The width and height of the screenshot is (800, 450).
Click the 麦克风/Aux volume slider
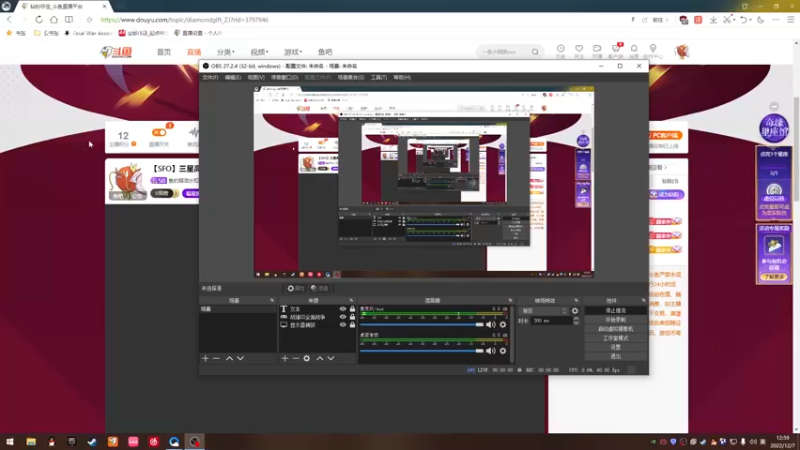click(422, 324)
